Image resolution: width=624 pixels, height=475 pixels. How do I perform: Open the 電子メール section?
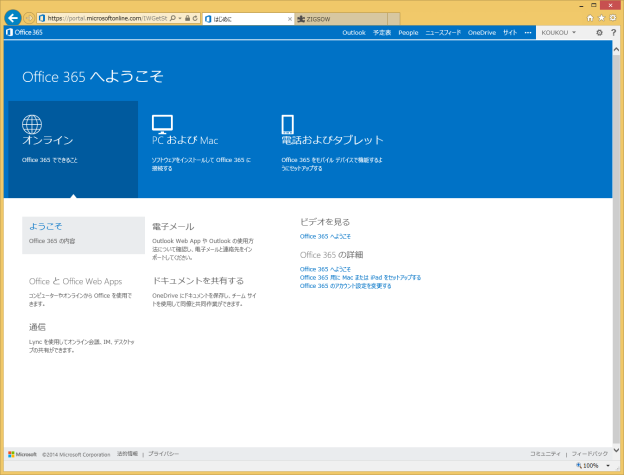173,227
